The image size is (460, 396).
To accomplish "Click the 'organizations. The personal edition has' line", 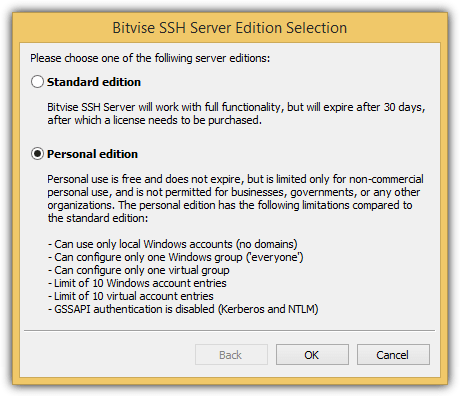I will click(230, 205).
